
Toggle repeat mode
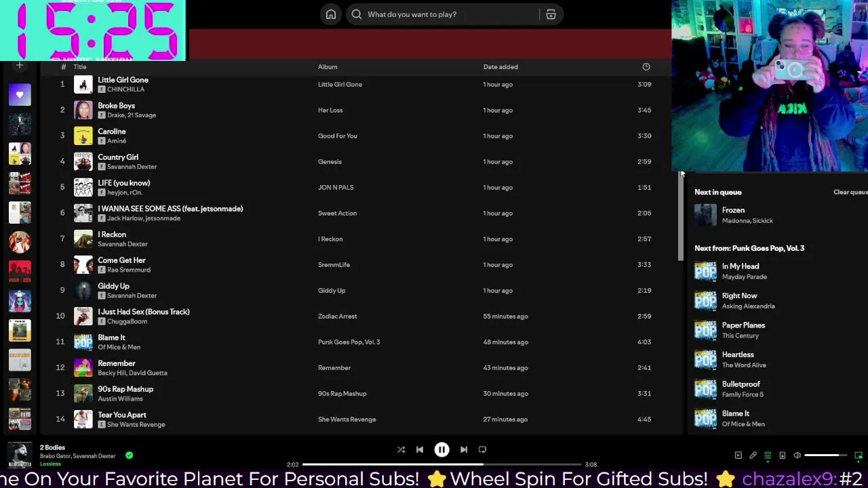pos(483,449)
